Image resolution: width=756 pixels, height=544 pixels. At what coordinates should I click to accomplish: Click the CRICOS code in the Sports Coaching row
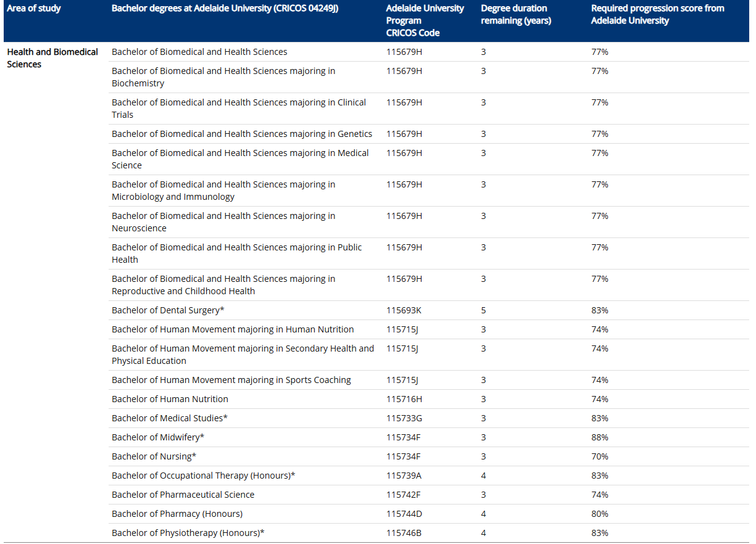pyautogui.click(x=402, y=380)
